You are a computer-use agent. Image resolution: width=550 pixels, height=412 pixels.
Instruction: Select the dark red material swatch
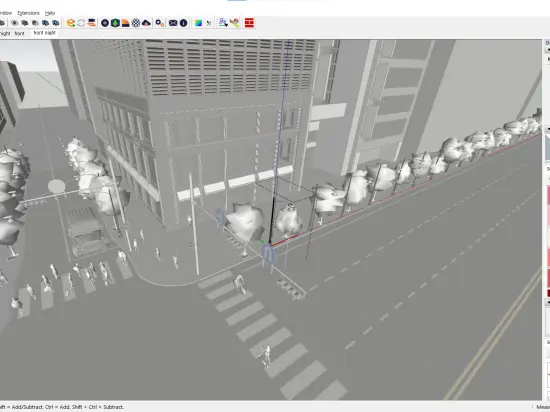coord(548,293)
